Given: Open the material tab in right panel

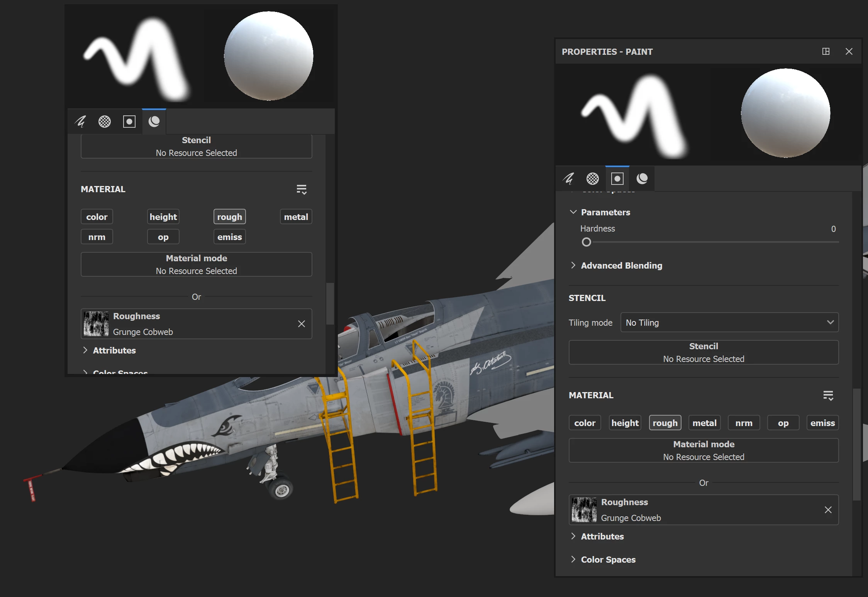Looking at the screenshot, I should (642, 179).
